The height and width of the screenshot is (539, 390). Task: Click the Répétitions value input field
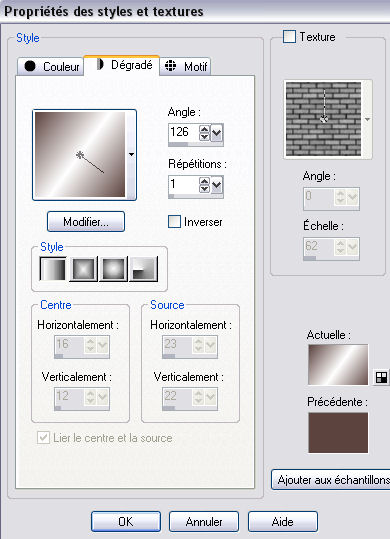pos(184,185)
